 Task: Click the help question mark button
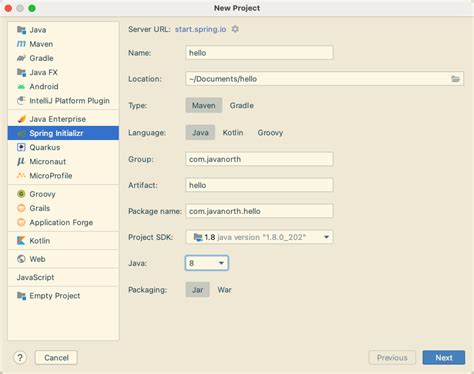[x=20, y=358]
